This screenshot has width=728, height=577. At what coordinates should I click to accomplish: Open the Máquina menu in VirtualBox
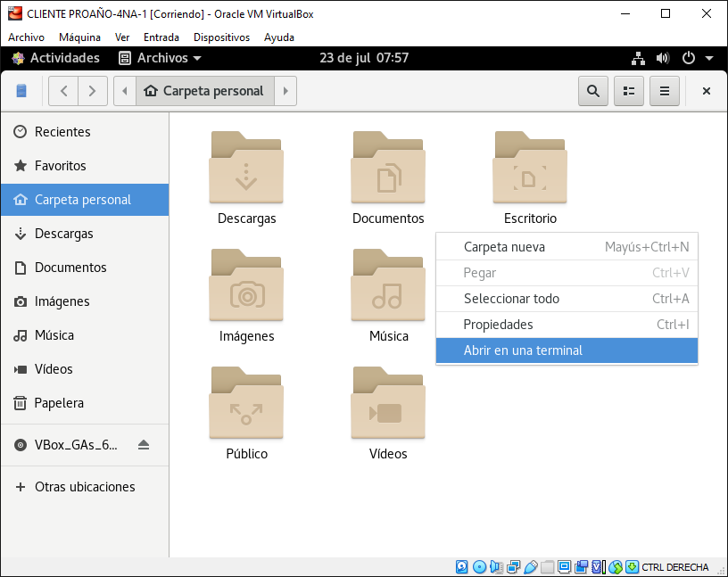80,37
